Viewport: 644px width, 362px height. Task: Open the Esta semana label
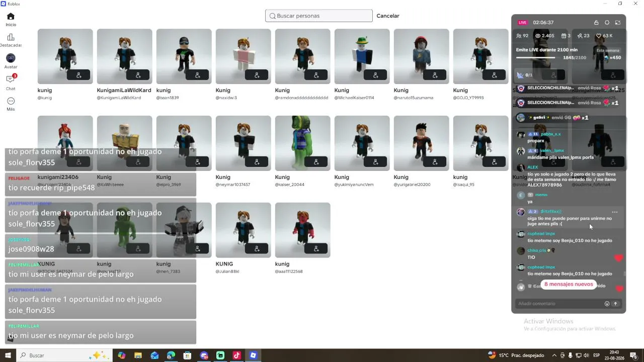point(608,50)
